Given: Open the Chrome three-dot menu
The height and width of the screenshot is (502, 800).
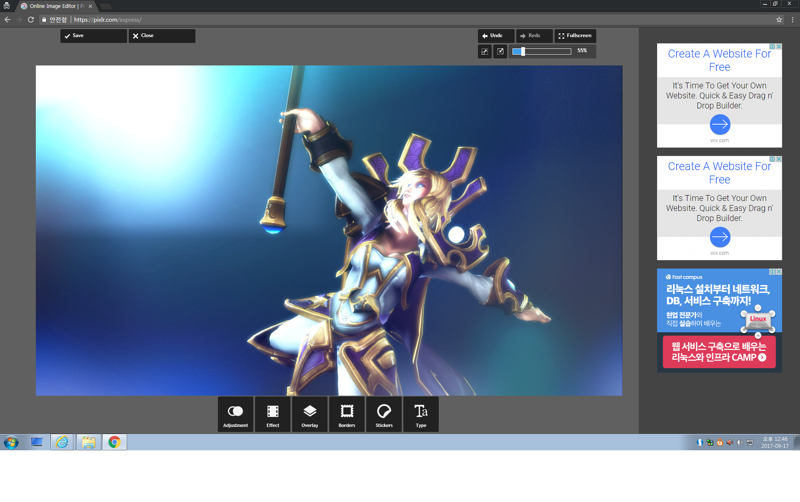Looking at the screenshot, I should pos(792,20).
